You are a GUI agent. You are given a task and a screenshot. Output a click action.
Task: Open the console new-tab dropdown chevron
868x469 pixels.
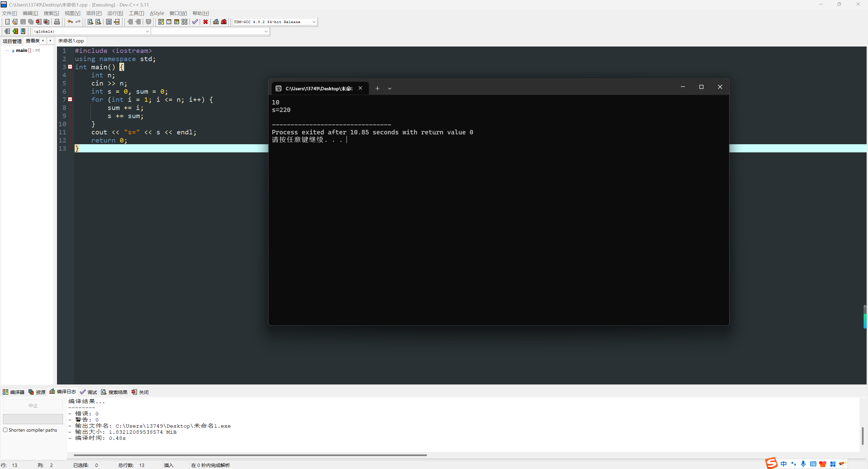click(x=390, y=89)
